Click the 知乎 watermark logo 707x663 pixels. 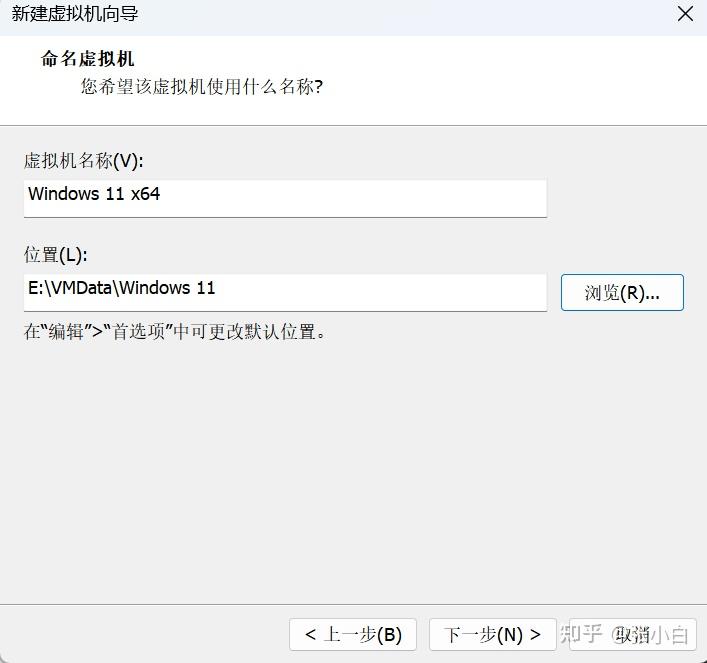(x=581, y=634)
